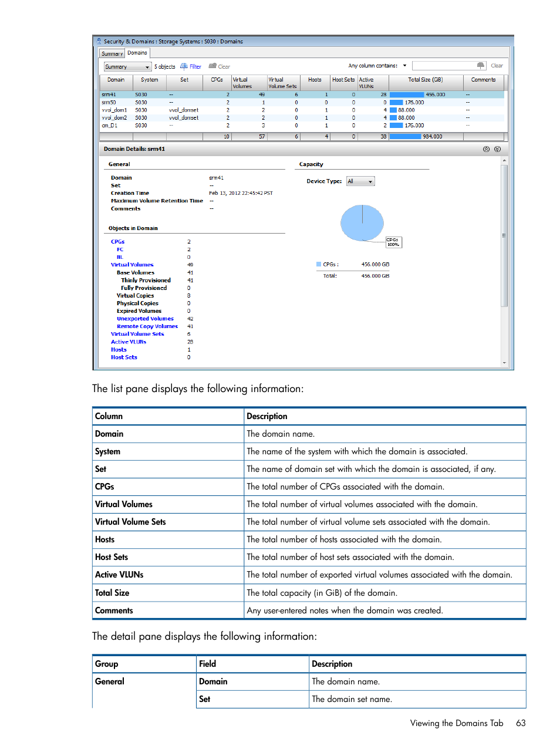Click the Filter binoculars icon
Image resolution: width=560 pixels, height=746 pixels.
pyautogui.click(x=184, y=66)
